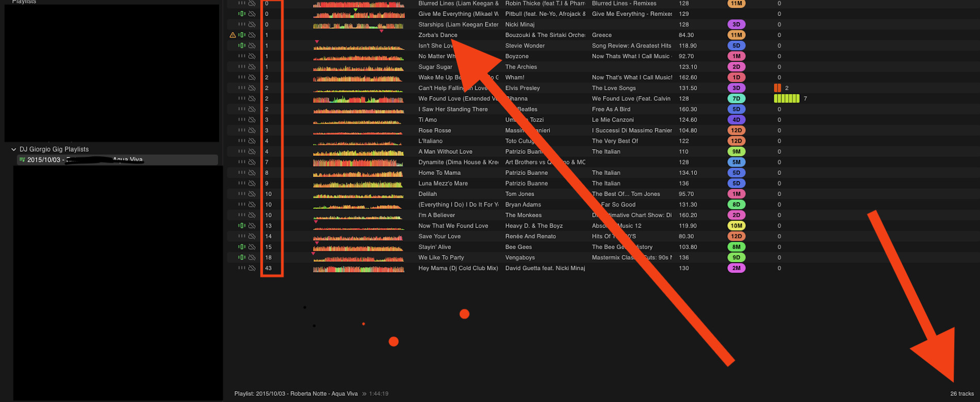Image resolution: width=980 pixels, height=402 pixels.
Task: Click the green prelisten icon in Stevie Wonder row
Action: coord(242,45)
